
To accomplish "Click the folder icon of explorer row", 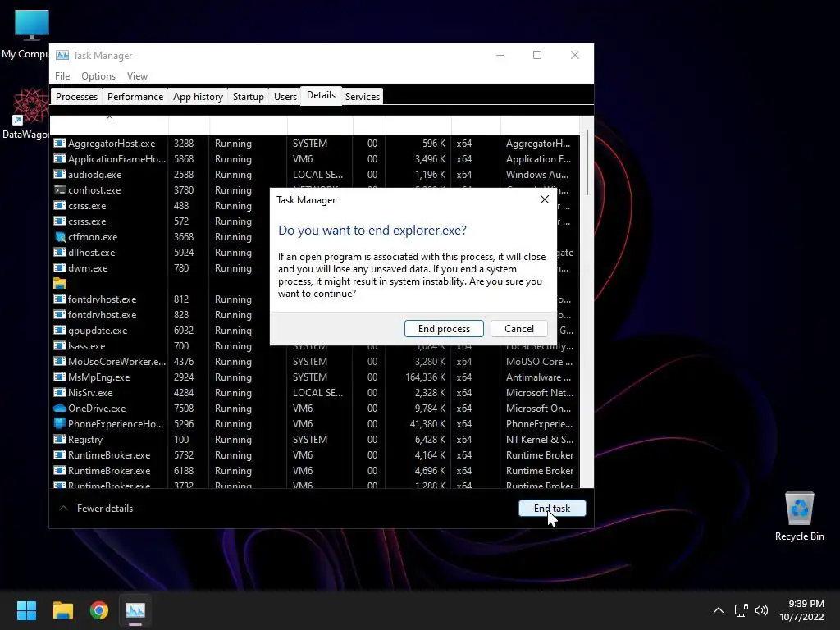I will (x=59, y=283).
